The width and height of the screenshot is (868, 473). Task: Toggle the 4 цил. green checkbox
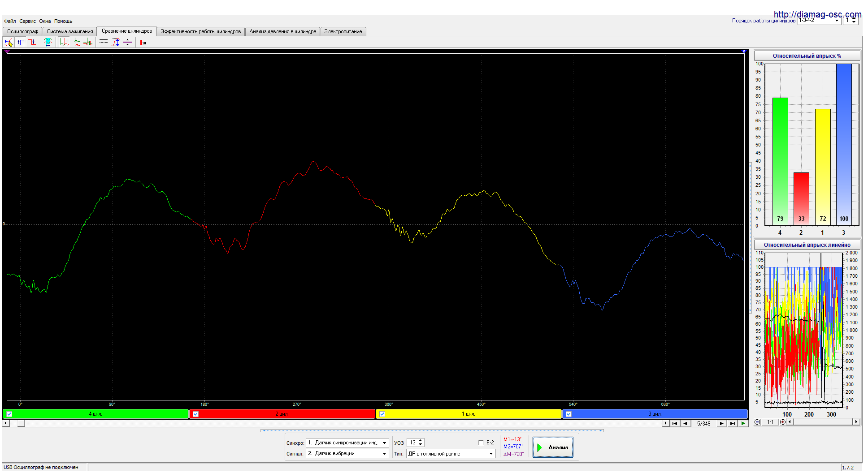pos(9,414)
